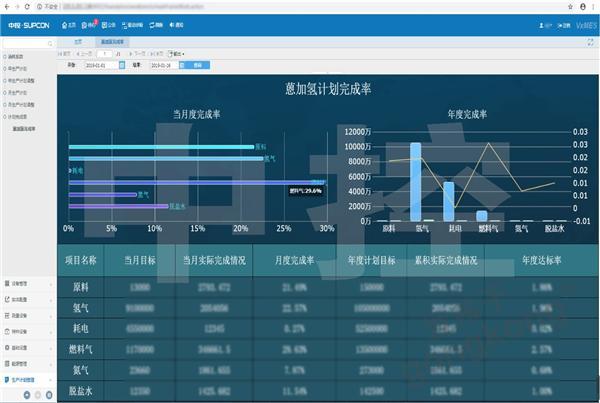Viewport: 600px width, 403px height.
Task: Select first tree item under sidebar search
Action: click(x=13, y=57)
